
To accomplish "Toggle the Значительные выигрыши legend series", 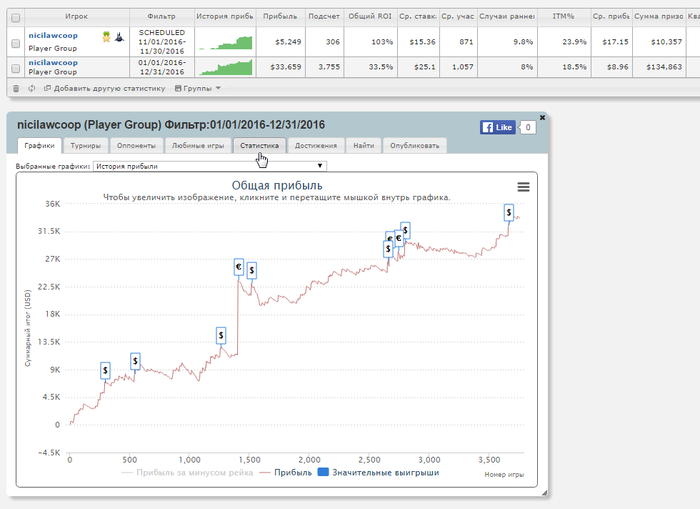I will click(379, 472).
